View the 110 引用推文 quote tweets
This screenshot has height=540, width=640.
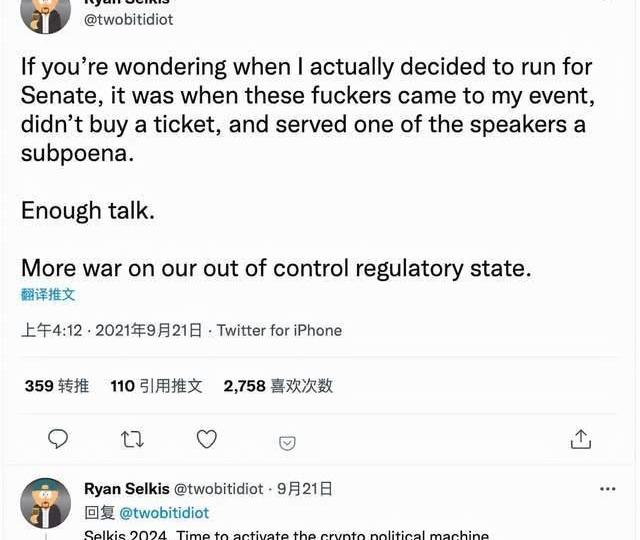(156, 386)
